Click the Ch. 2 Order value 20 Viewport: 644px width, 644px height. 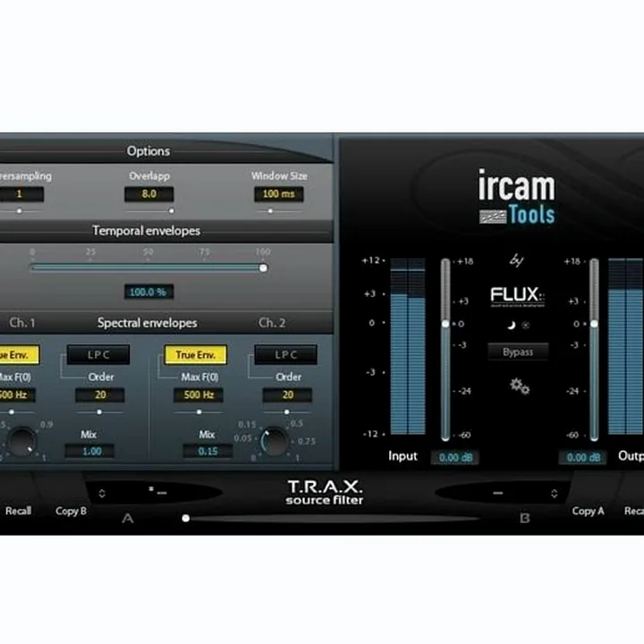[287, 395]
